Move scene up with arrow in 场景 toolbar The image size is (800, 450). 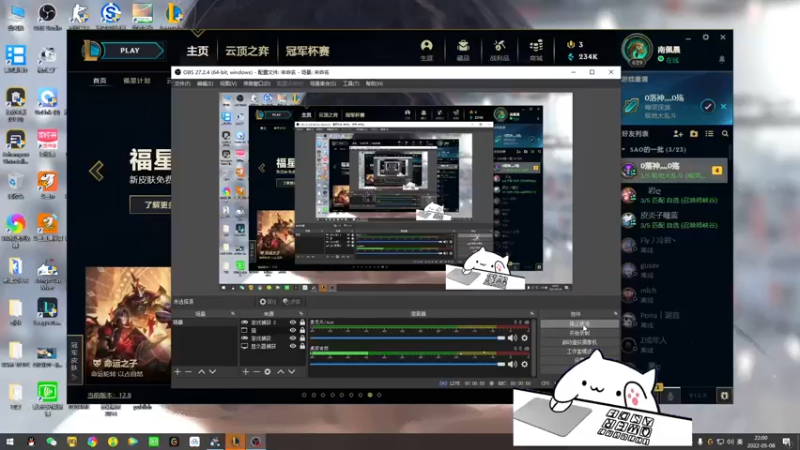point(202,372)
